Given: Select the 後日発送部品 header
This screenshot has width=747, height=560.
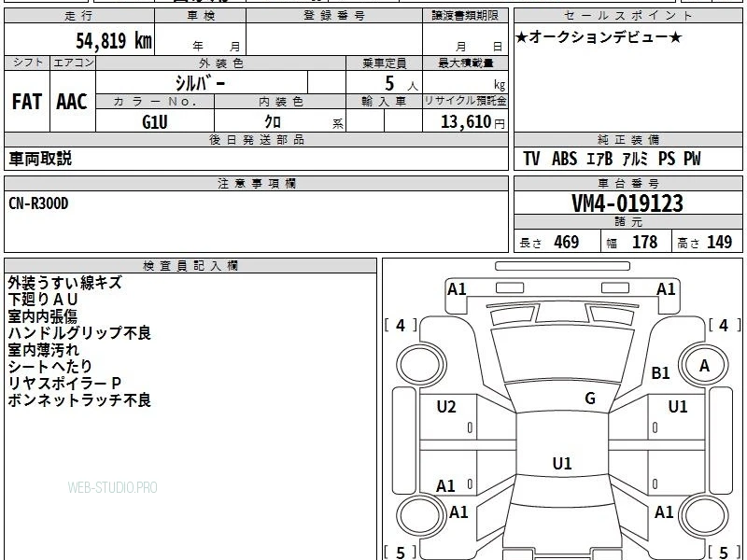Looking at the screenshot, I should click(x=256, y=139).
